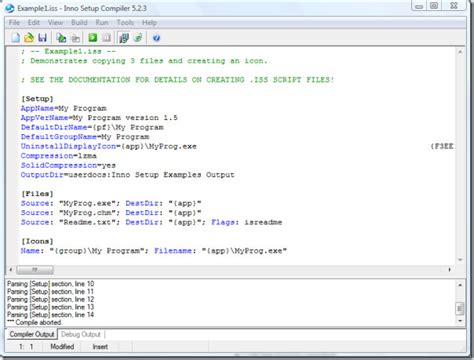The image size is (474, 360).
Task: Open the Build menu
Action: (x=79, y=23)
